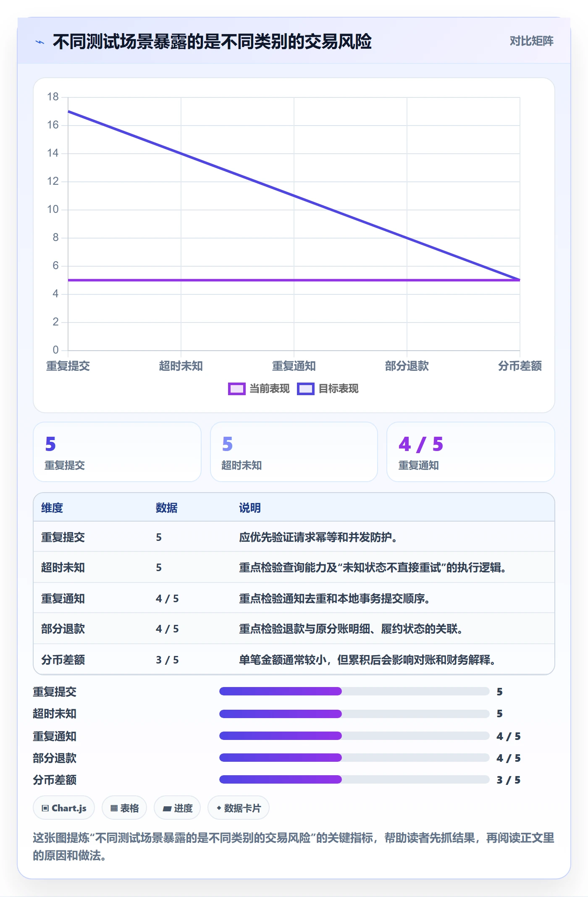Click the y-axis value 18

53,97
